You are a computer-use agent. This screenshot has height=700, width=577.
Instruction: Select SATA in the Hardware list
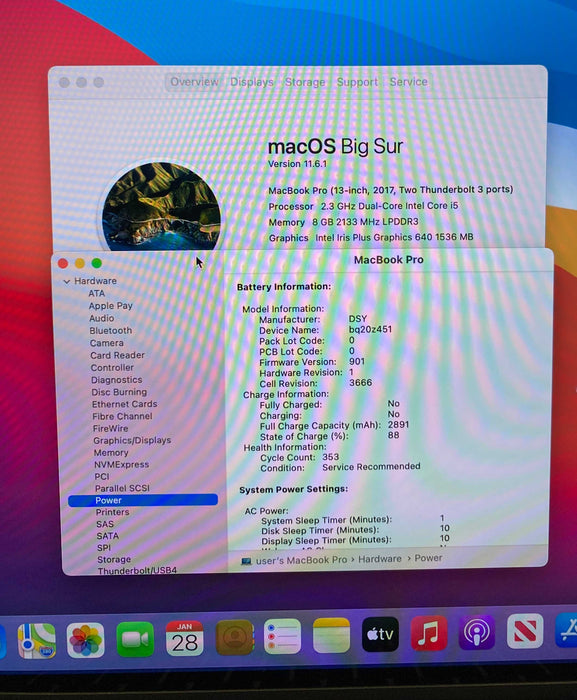108,536
